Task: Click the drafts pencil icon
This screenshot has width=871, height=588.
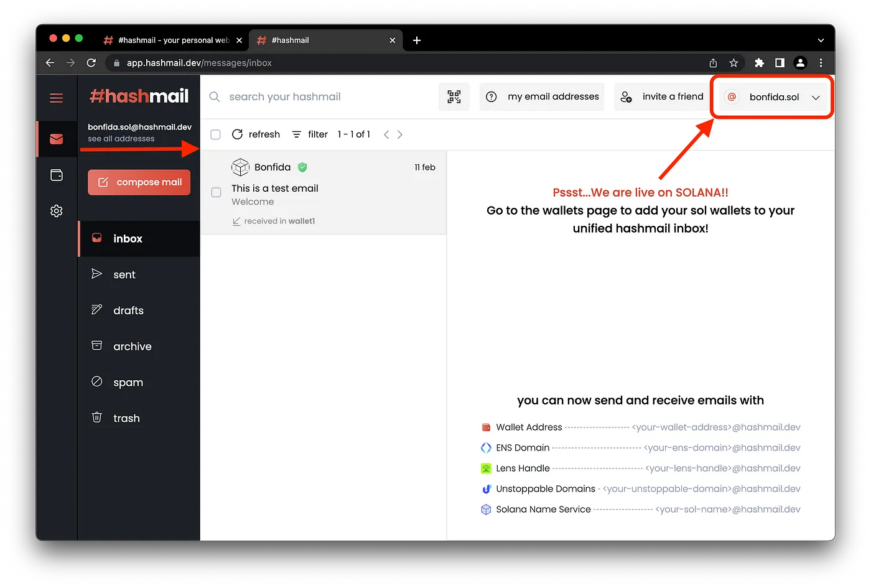Action: 96,309
